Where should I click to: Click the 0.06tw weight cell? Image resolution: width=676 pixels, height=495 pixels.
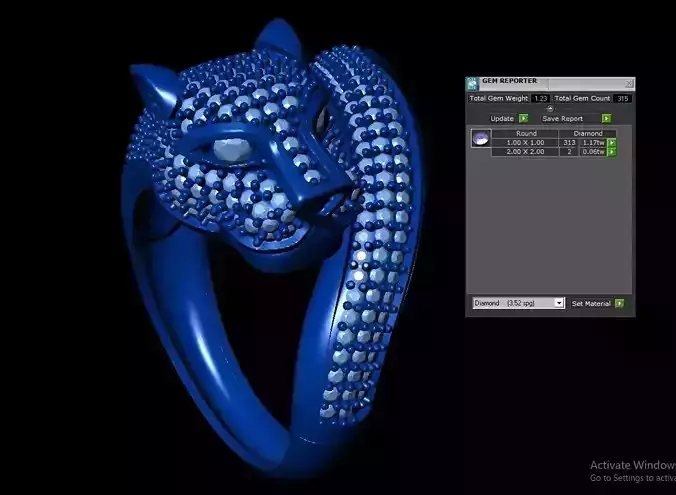pos(593,152)
